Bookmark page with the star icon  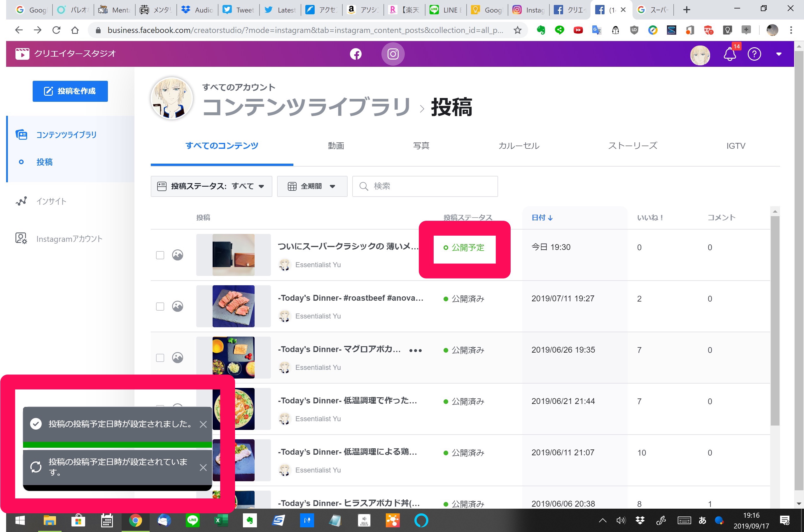[517, 30]
